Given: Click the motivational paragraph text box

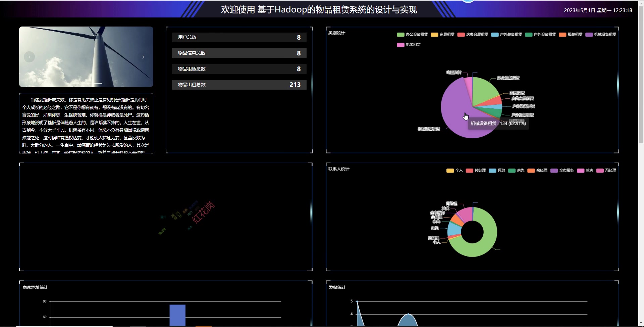Looking at the screenshot, I should [86, 123].
